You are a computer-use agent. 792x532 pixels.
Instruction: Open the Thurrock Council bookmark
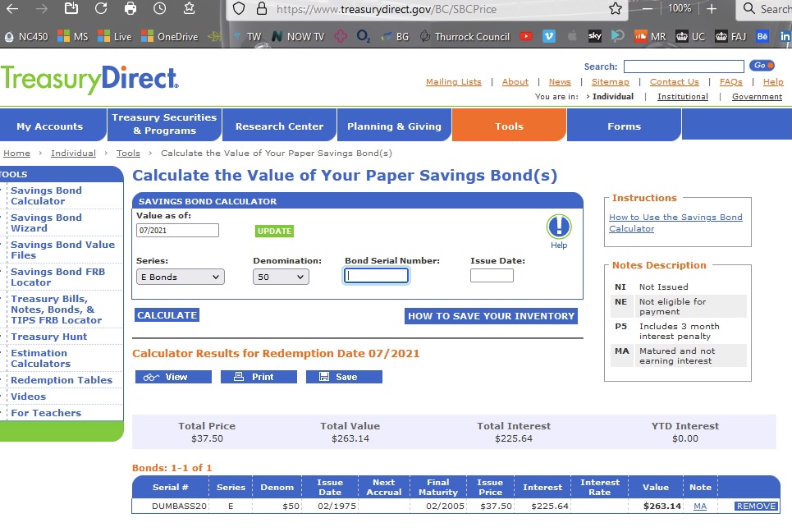tap(465, 37)
